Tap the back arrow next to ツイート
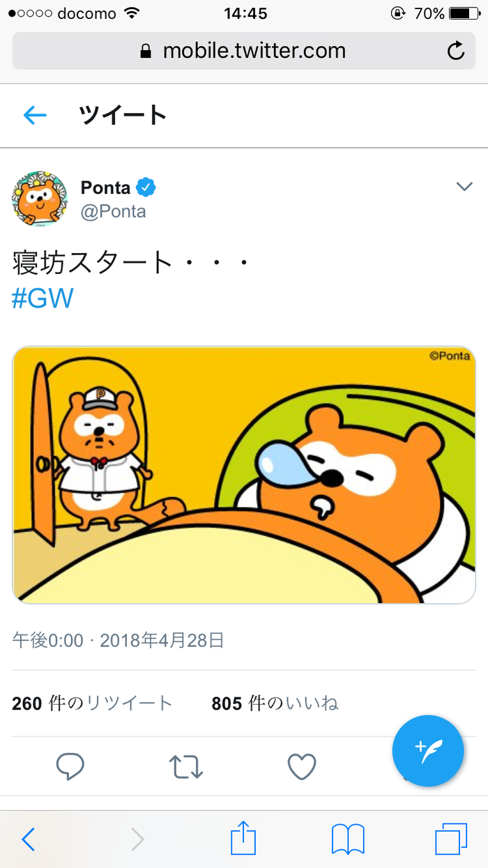Screen dimensions: 488x868 click(35, 115)
